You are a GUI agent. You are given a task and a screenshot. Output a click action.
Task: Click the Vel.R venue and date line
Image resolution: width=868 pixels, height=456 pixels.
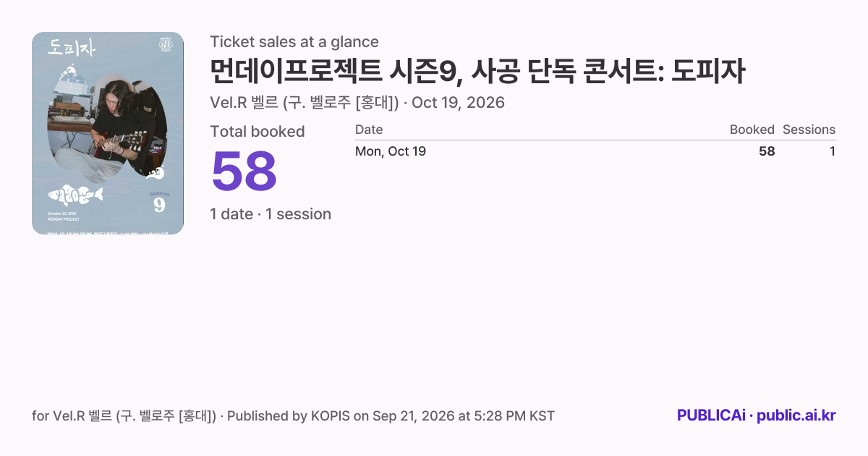[x=357, y=103]
